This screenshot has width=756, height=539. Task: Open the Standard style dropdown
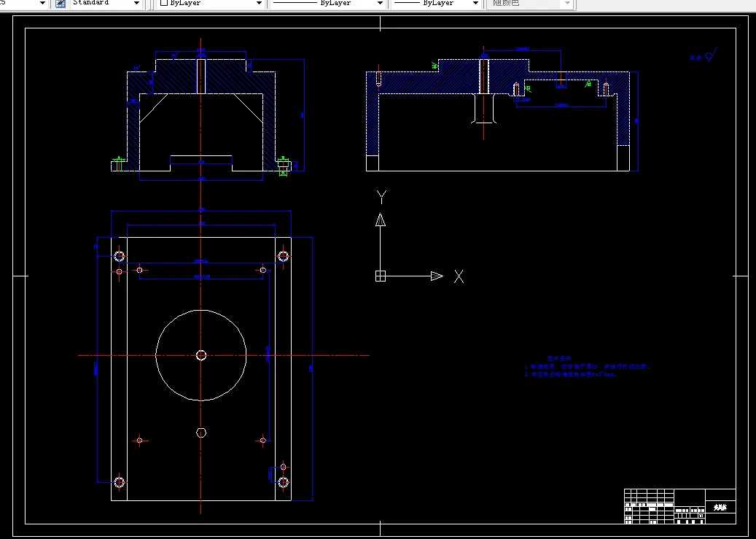pos(106,4)
